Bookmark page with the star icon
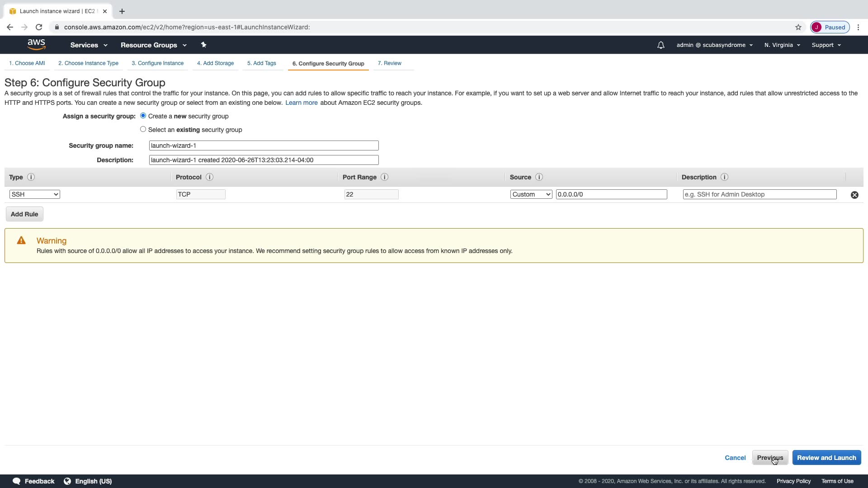 click(x=798, y=27)
